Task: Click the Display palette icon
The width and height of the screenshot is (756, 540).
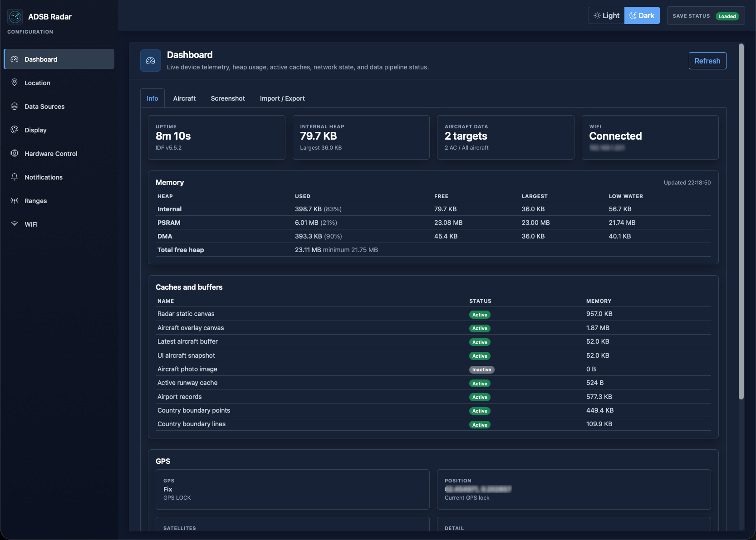Action: pyautogui.click(x=15, y=130)
